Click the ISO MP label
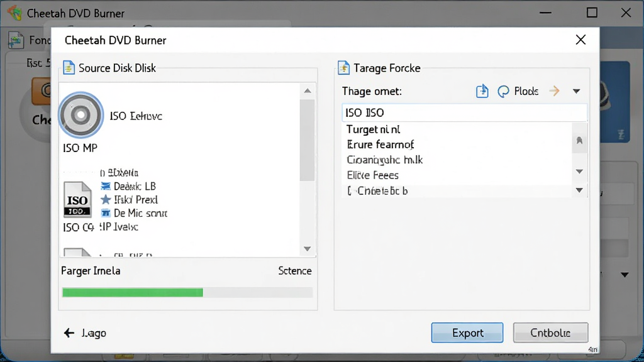Image resolution: width=644 pixels, height=362 pixels. point(80,148)
